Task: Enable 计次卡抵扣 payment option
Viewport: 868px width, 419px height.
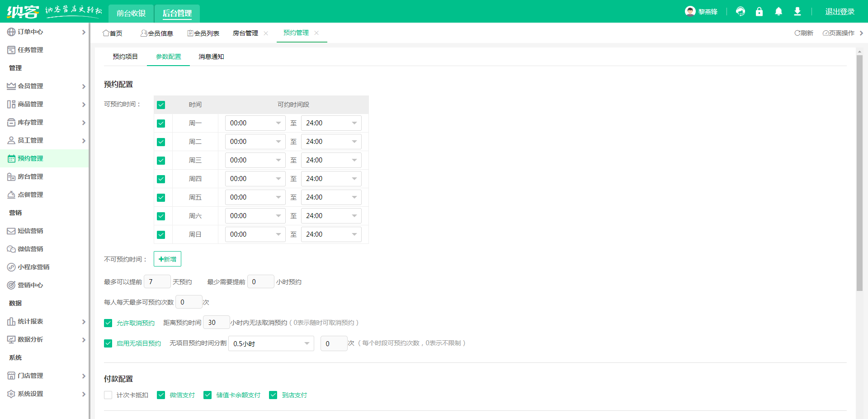Action: 108,395
